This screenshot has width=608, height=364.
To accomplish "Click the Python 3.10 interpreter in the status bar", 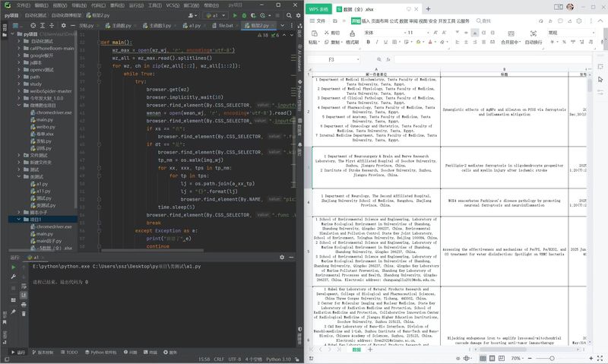I will click(278, 359).
